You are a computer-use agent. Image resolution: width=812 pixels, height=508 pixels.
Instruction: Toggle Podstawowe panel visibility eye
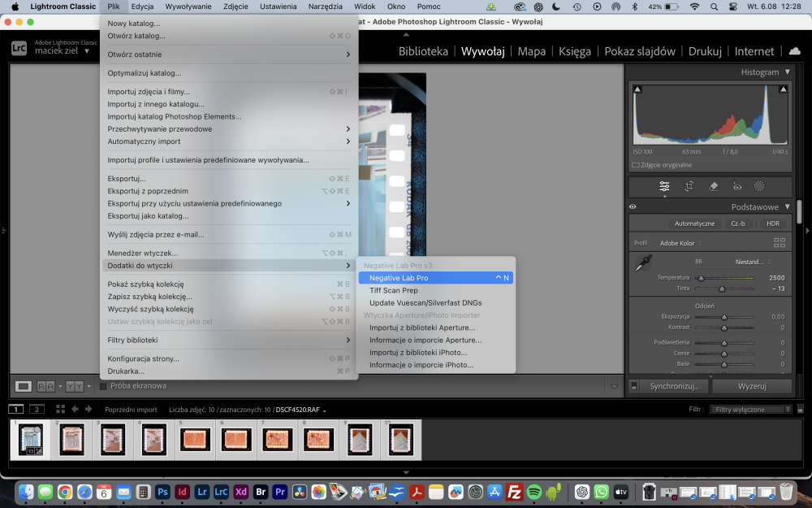coord(633,206)
